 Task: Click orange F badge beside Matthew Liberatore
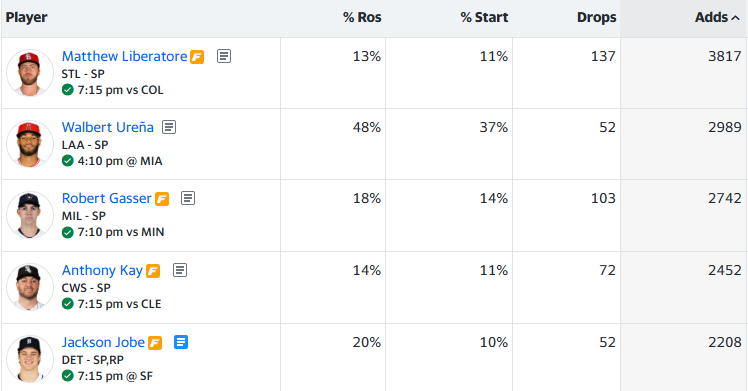pos(197,57)
